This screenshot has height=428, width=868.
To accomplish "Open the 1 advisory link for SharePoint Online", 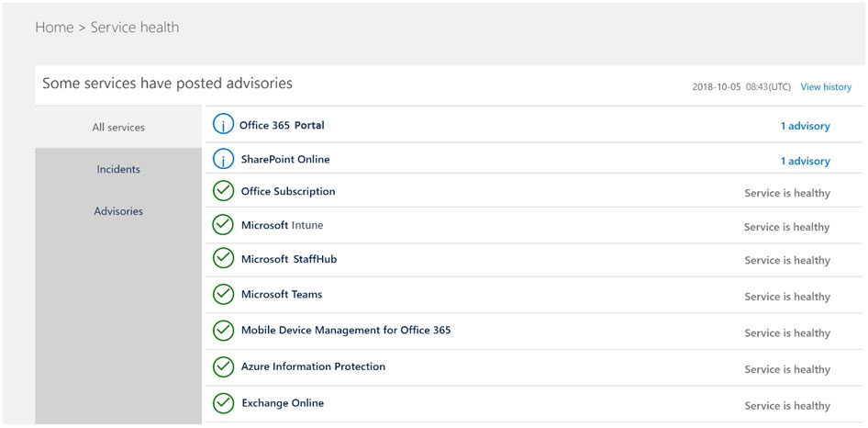I will [805, 162].
